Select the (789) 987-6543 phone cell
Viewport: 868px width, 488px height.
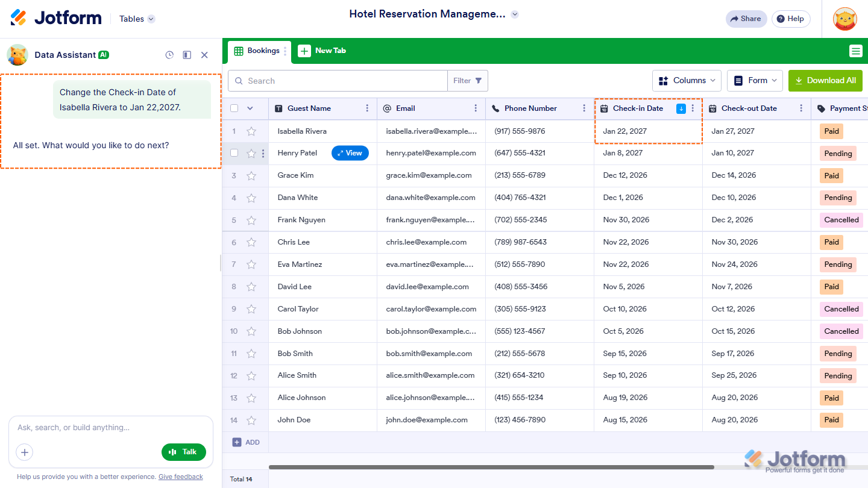(x=539, y=242)
